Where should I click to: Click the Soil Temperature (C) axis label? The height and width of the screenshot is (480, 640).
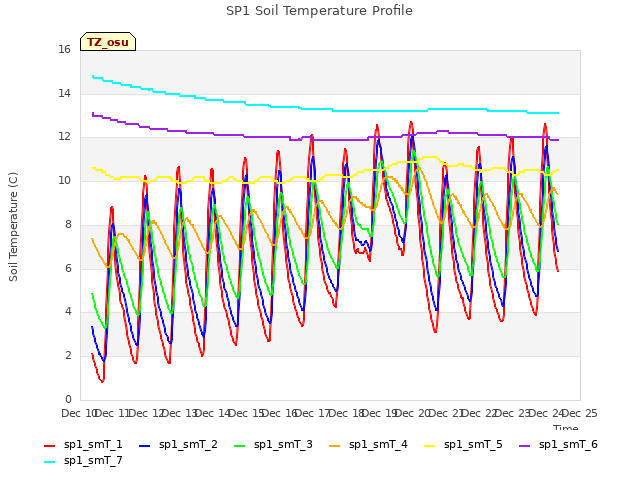click(x=13, y=227)
